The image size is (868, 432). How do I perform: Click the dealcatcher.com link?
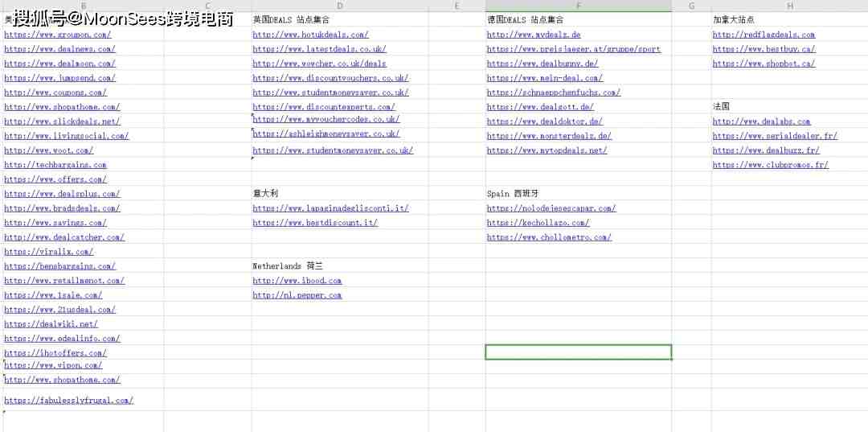(x=64, y=237)
